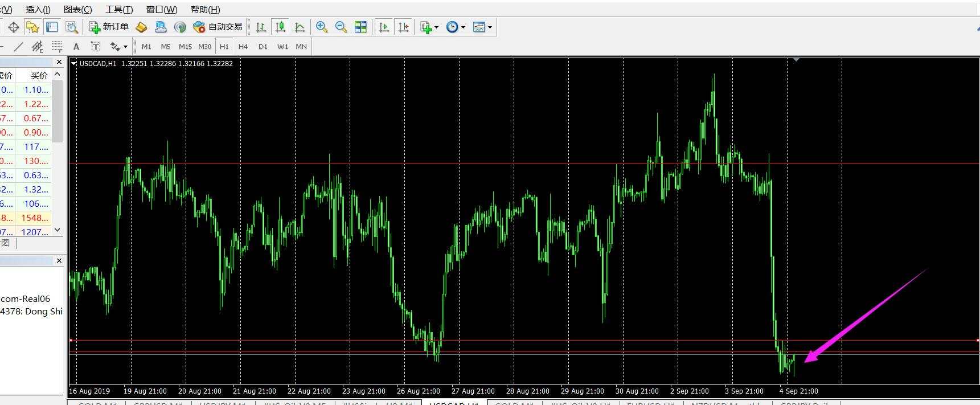Toggle candlestick chart mode
The image size is (980, 405).
click(x=280, y=27)
